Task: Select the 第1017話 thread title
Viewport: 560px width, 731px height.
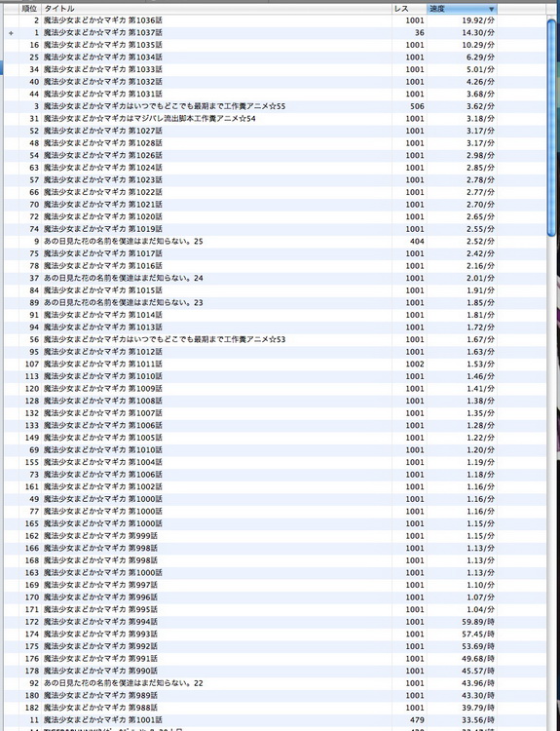Action: coord(103,253)
